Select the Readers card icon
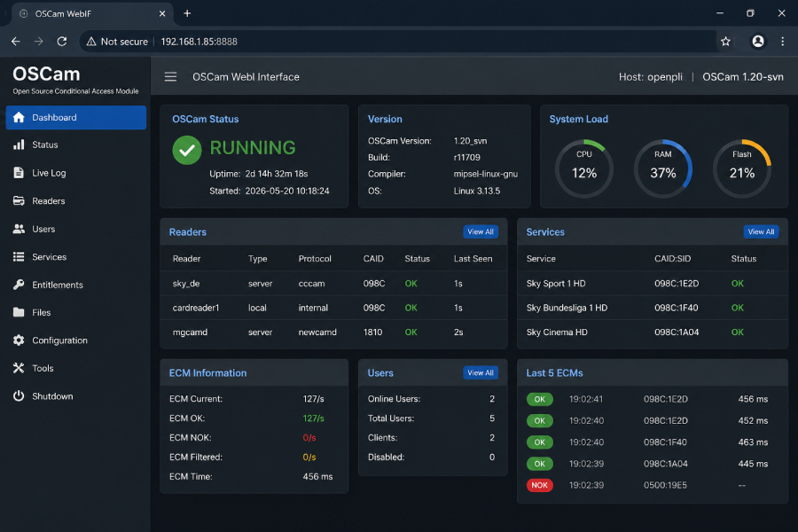 pyautogui.click(x=19, y=200)
